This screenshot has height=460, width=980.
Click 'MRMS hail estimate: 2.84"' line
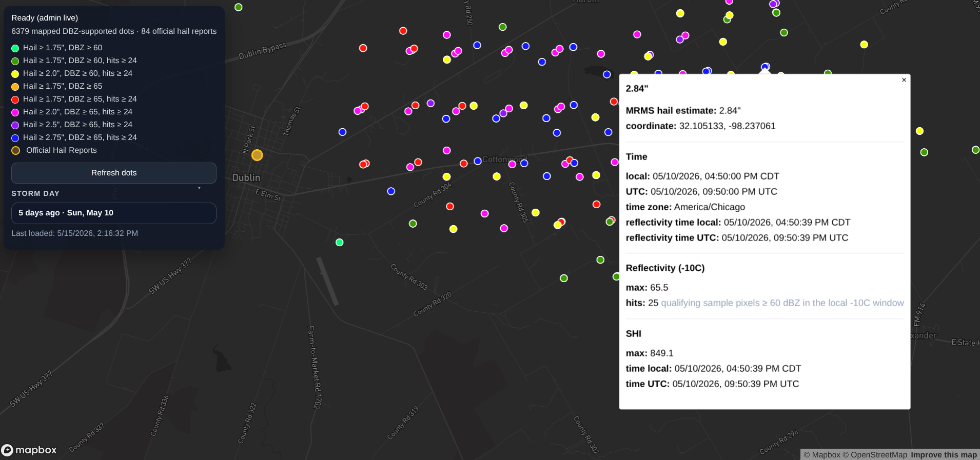[683, 111]
